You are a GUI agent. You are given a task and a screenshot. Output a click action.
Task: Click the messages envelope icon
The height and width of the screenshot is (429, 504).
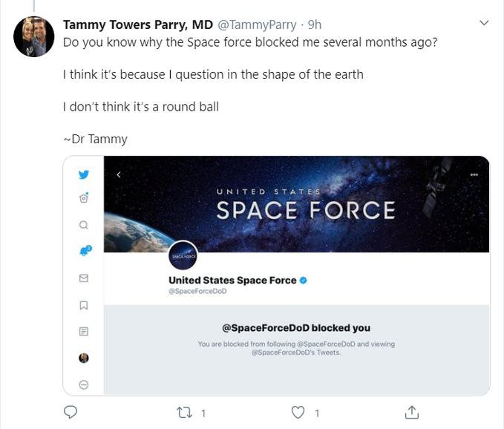click(84, 278)
